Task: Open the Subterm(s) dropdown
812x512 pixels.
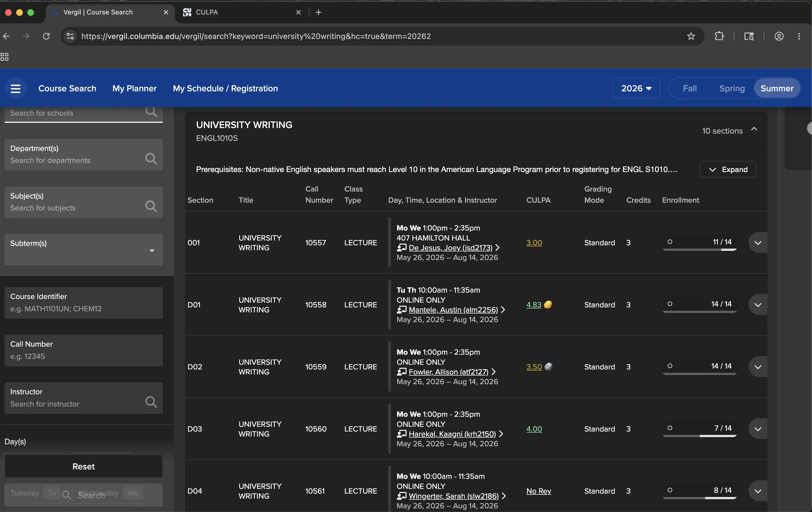Action: click(84, 250)
